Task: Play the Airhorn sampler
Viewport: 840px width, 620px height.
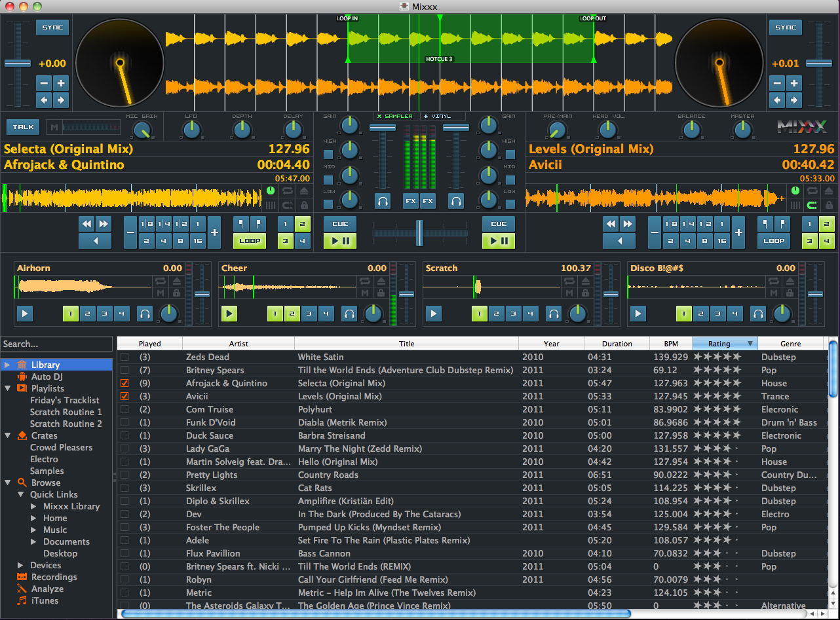Action: [x=24, y=314]
